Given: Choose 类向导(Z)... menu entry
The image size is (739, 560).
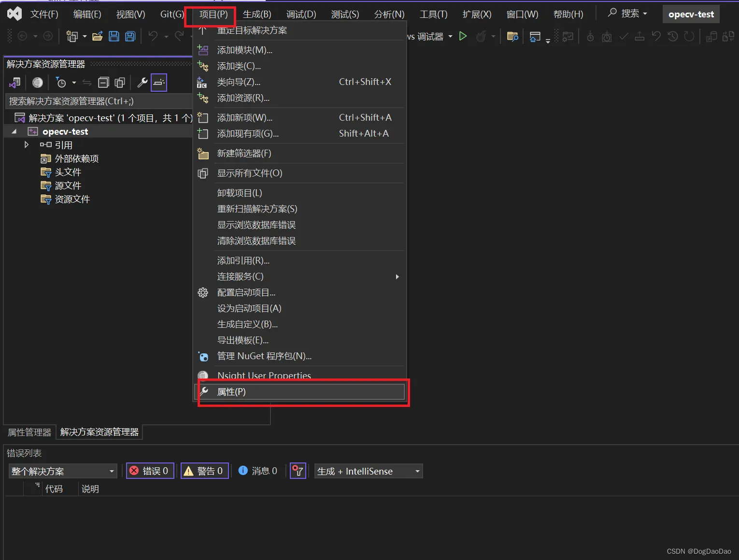Looking at the screenshot, I should pos(299,82).
